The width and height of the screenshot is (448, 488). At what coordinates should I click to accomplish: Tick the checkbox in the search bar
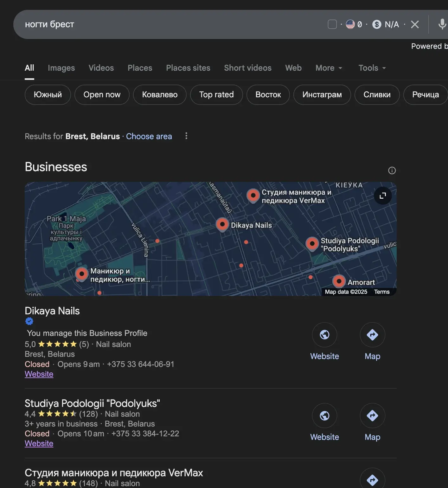(332, 24)
